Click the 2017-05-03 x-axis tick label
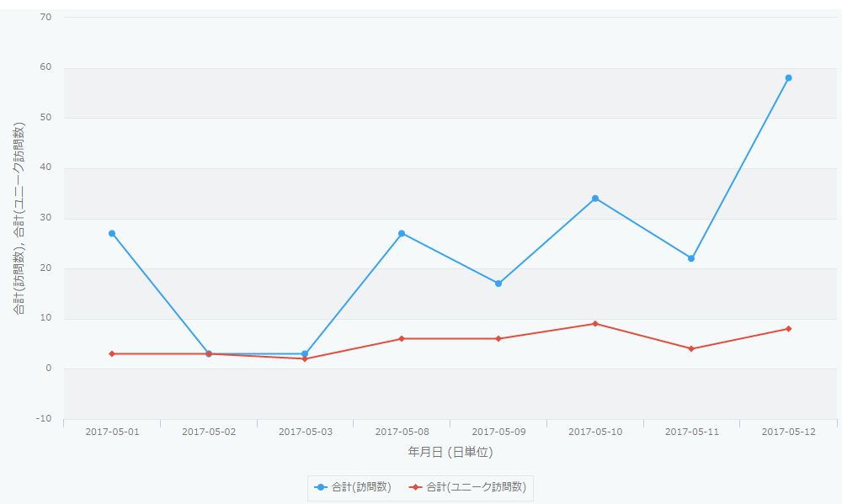842x504 pixels. coord(305,432)
